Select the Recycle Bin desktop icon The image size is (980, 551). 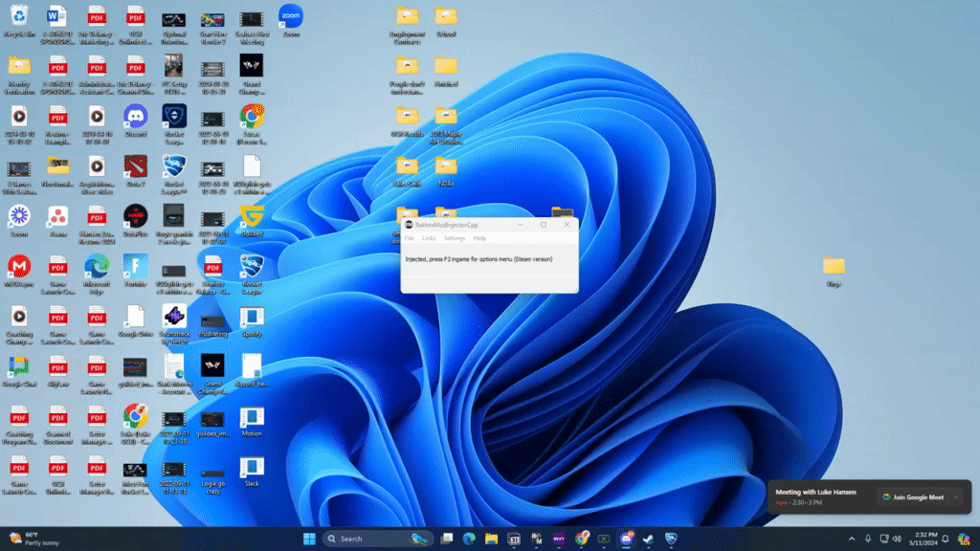pos(19,21)
